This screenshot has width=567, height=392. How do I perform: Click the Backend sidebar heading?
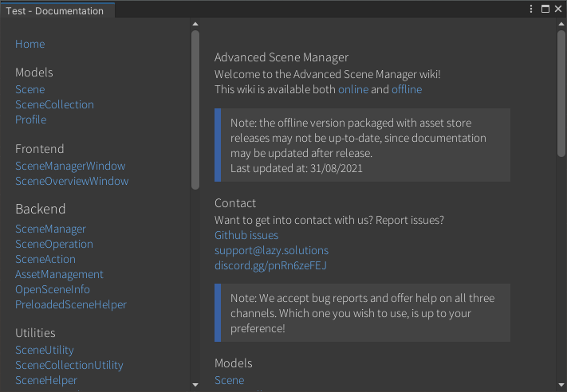(41, 210)
